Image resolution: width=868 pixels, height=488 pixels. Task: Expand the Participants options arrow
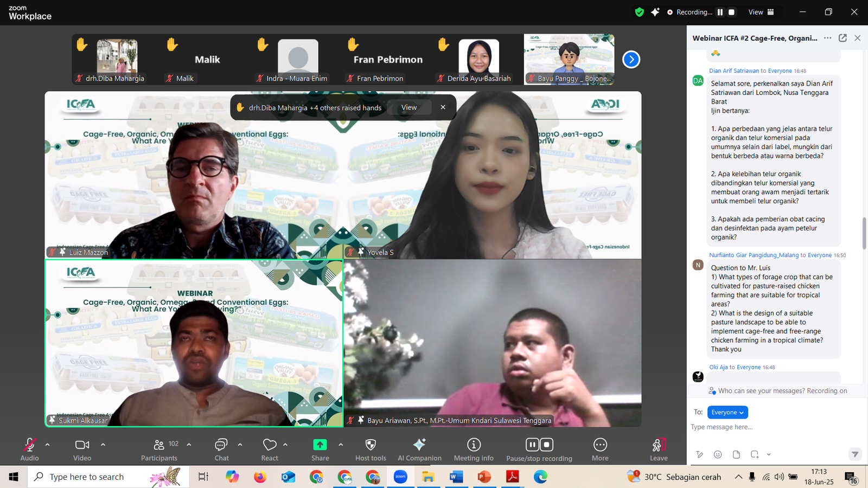[x=189, y=445]
